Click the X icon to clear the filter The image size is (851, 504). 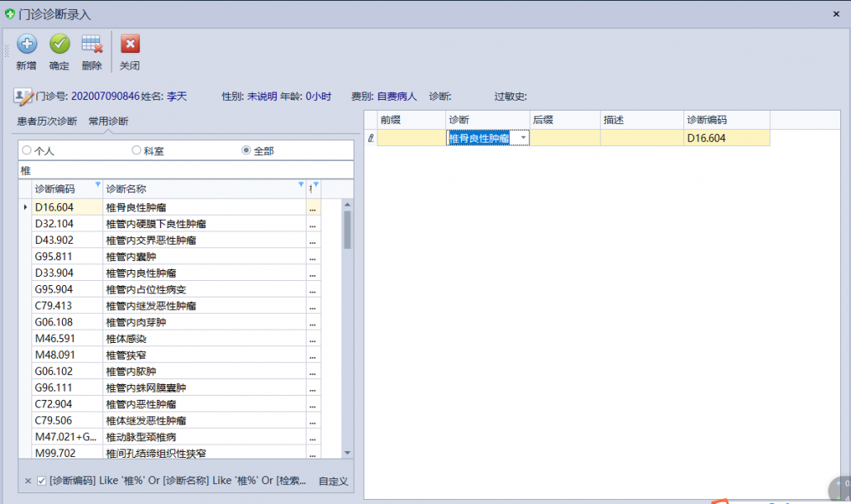click(27, 481)
